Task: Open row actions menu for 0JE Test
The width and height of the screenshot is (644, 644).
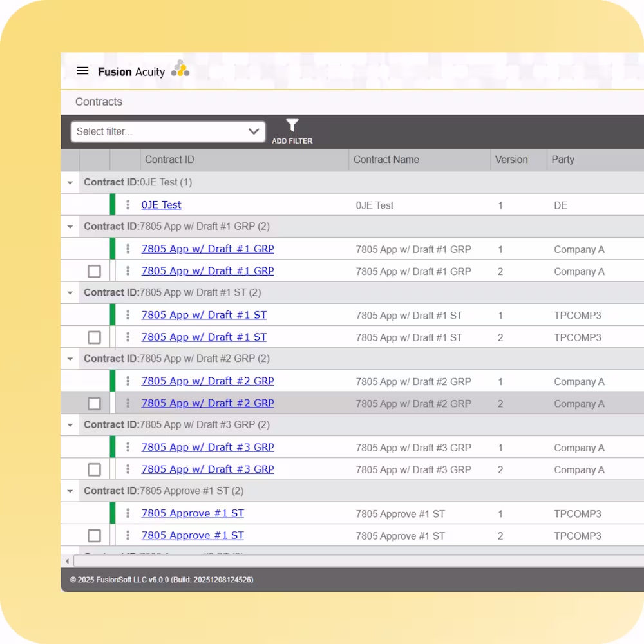Action: coord(127,205)
